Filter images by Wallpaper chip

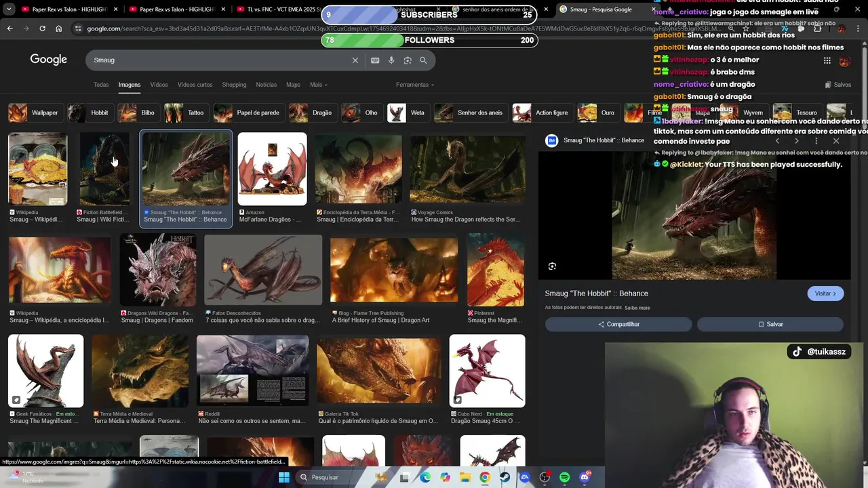point(35,113)
